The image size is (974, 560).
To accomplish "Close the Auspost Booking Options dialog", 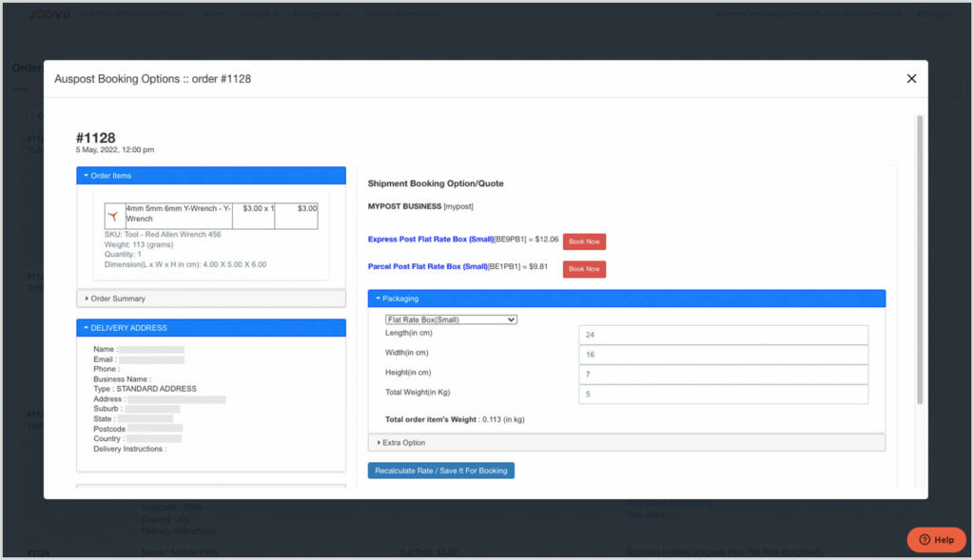I will point(911,79).
